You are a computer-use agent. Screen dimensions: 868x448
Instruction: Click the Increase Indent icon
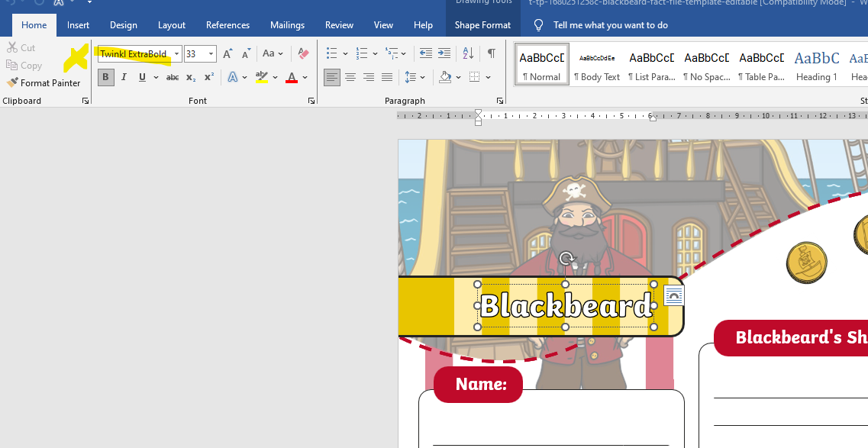(444, 53)
